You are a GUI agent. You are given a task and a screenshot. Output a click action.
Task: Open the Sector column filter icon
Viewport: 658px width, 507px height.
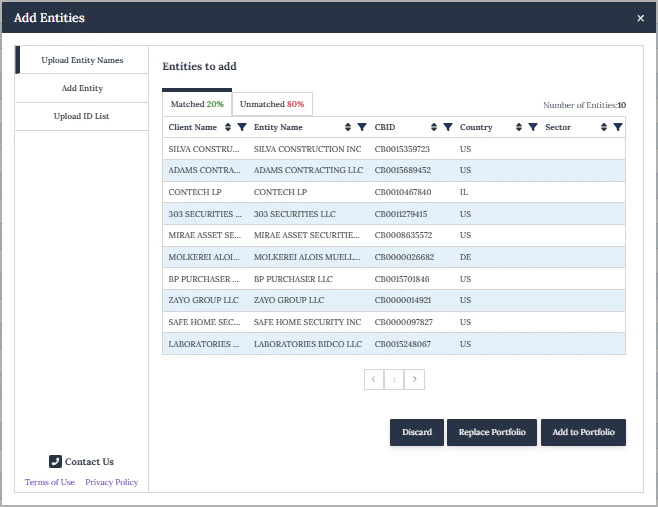pos(618,127)
